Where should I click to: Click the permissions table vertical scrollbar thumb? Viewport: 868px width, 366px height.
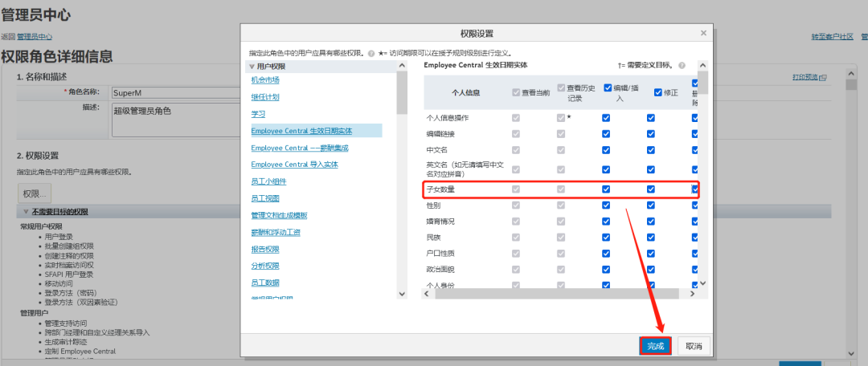coord(703,83)
